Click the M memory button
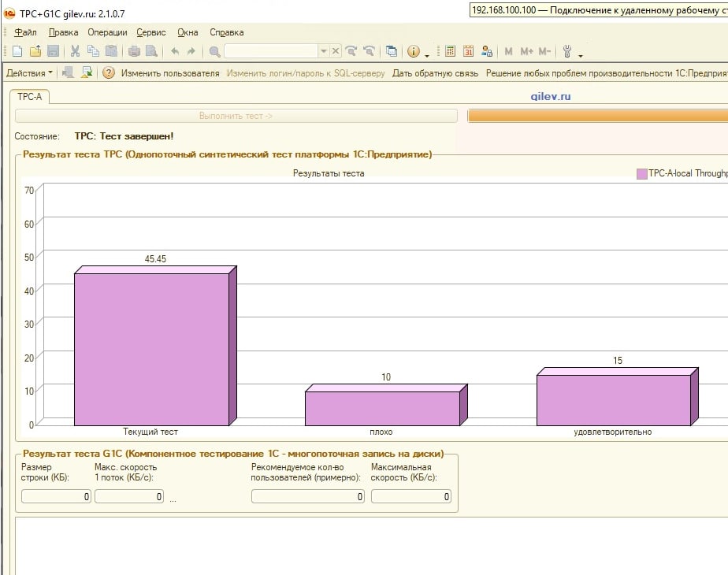The image size is (728, 575). tap(508, 51)
